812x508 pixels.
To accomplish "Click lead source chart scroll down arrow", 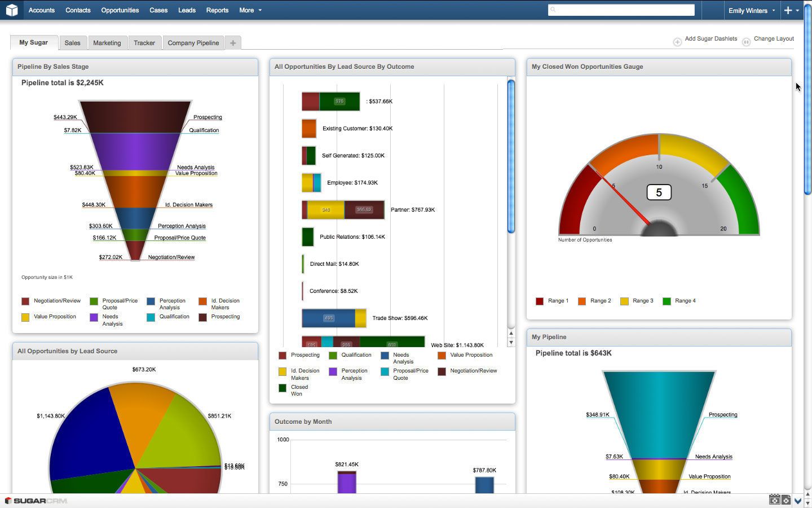I will coord(511,343).
